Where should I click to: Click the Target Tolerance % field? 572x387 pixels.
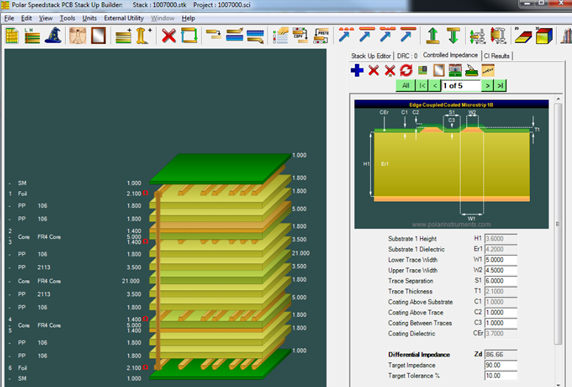click(x=500, y=376)
